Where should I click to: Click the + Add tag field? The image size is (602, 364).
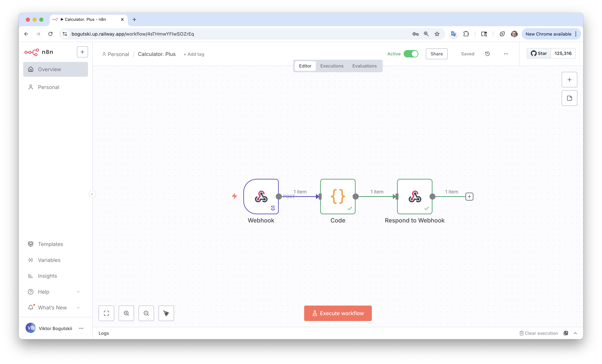(x=194, y=54)
